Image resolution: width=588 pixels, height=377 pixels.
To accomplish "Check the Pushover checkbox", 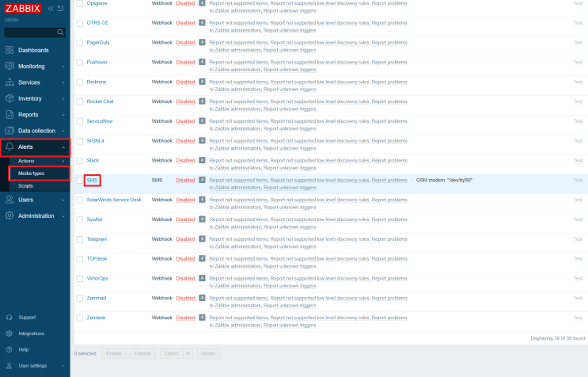I will click(79, 63).
